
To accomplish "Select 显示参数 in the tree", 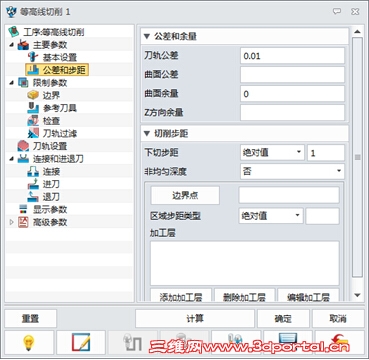I will (50, 209).
